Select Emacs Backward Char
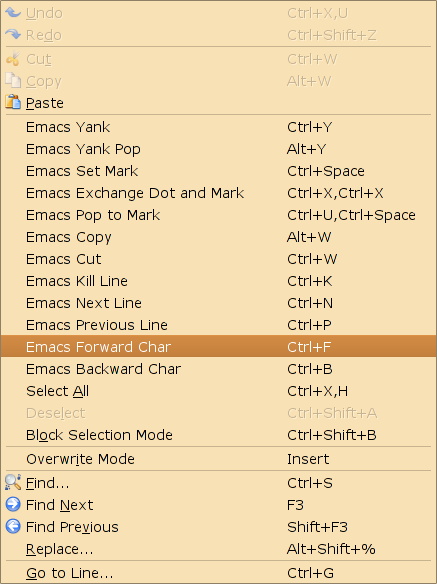 click(219, 369)
